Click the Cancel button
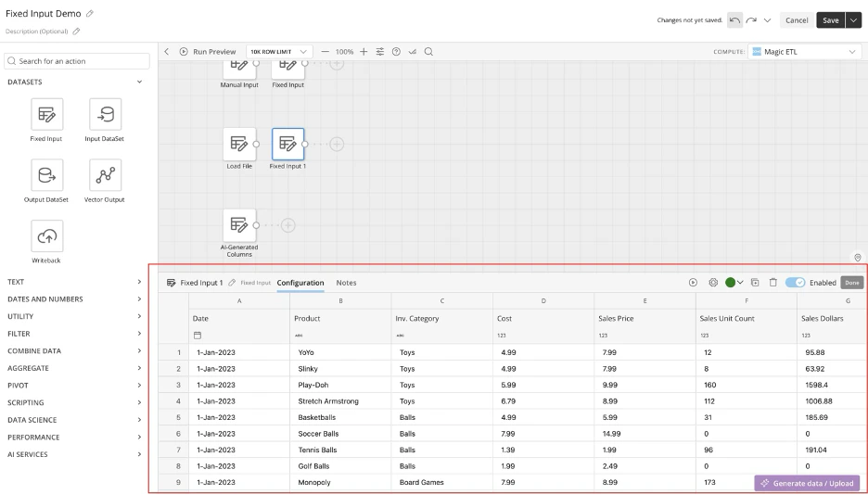The height and width of the screenshot is (495, 868). coord(797,20)
